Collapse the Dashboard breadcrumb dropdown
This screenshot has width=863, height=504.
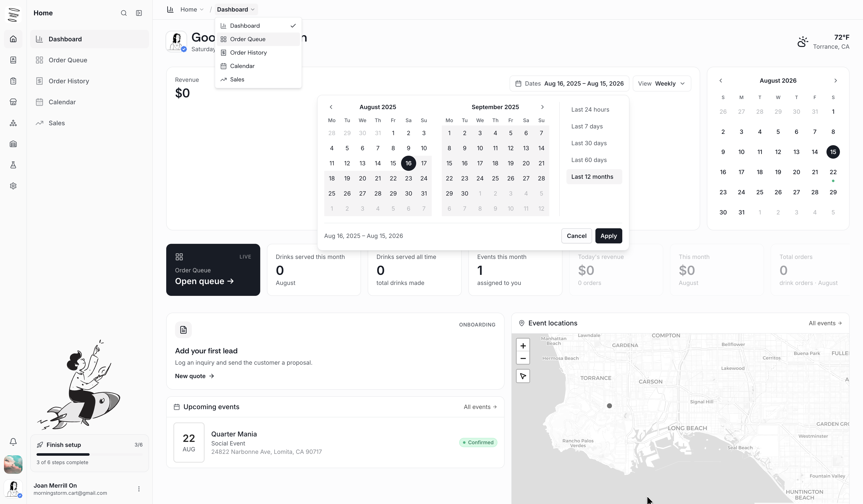tap(236, 10)
